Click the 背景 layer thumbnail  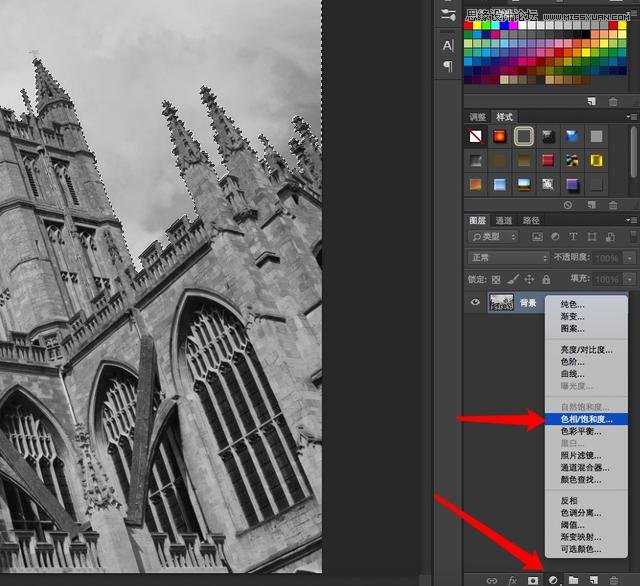coord(501,302)
